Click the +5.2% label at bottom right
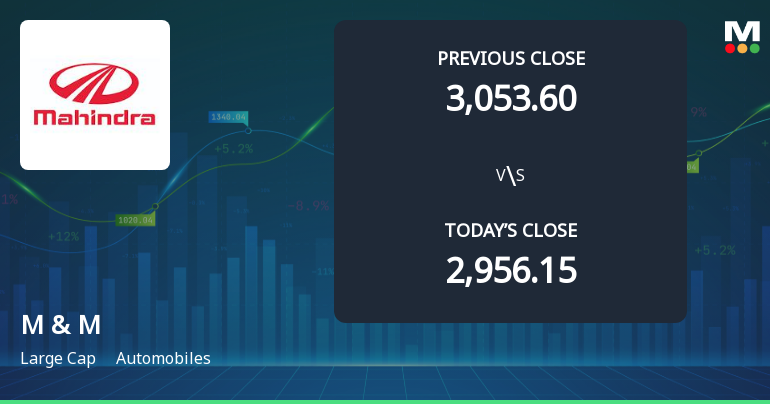 tap(715, 250)
